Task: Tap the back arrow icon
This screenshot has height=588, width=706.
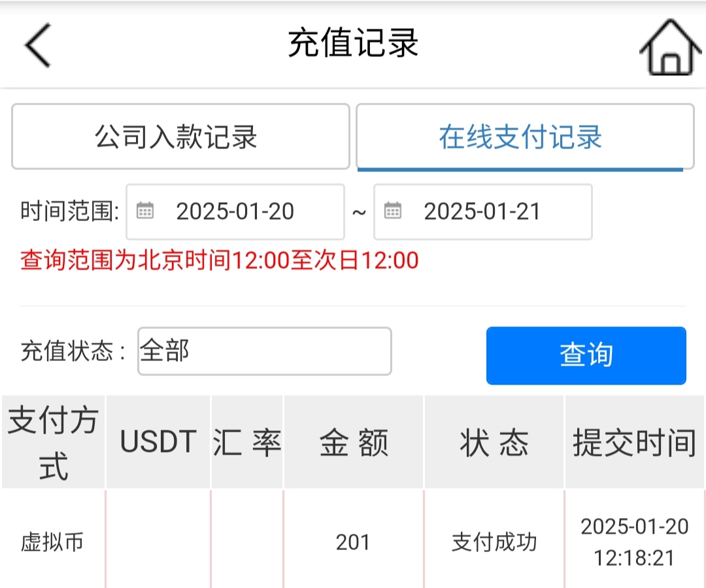Action: coord(38,44)
